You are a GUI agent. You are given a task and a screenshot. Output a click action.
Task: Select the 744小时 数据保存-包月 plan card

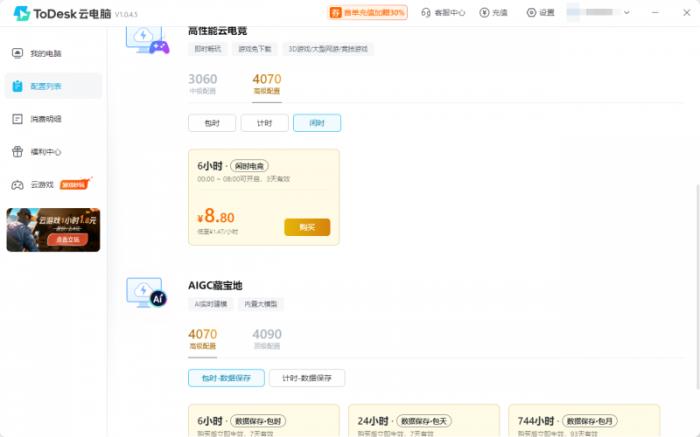coord(584,420)
